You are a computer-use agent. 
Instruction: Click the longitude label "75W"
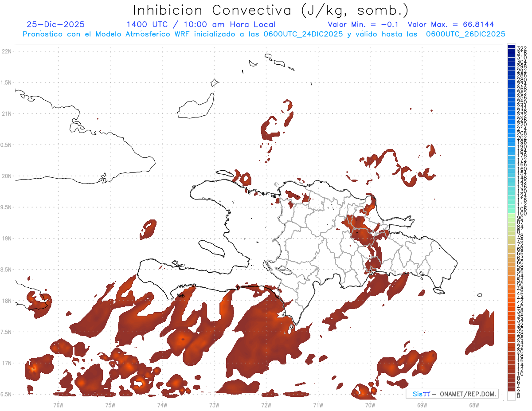[x=110, y=405]
